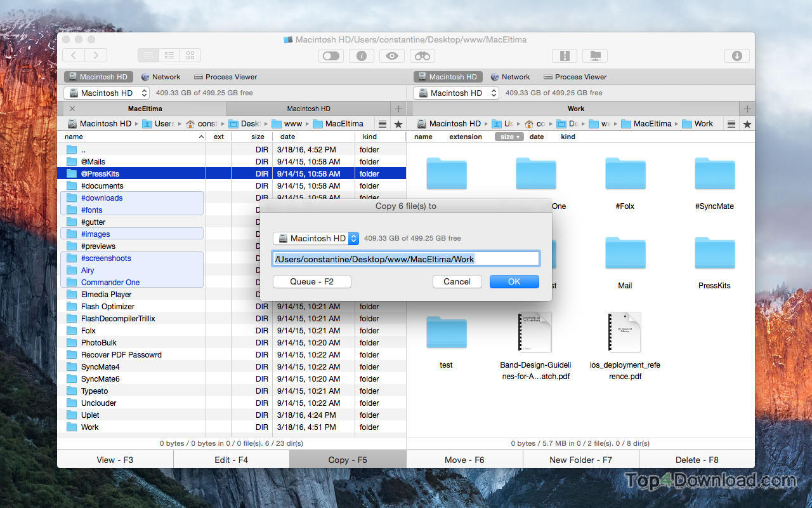The image size is (812, 508).
Task: Confirm copying with the OK button
Action: (514, 281)
